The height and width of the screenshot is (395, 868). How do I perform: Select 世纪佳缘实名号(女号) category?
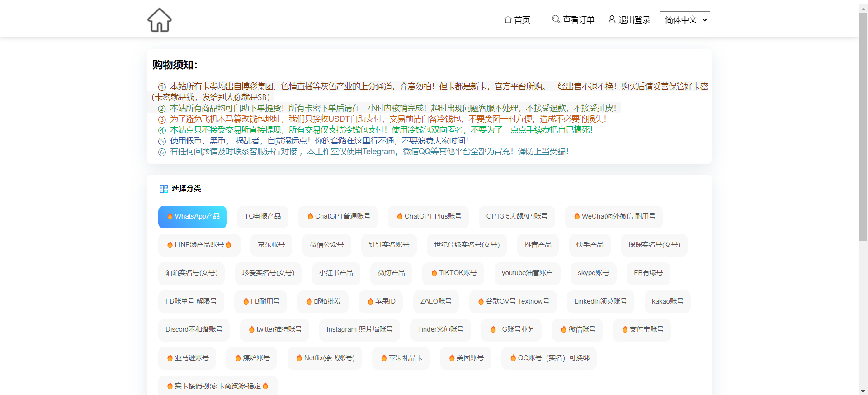467,245
